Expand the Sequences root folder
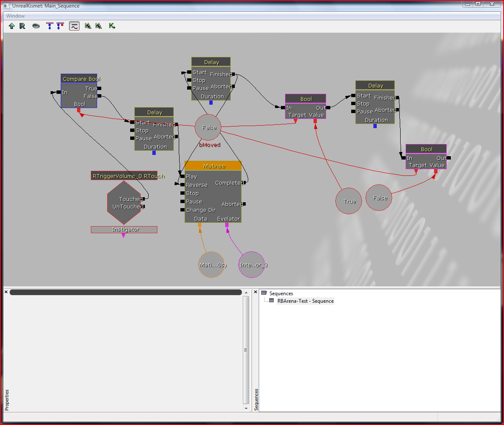 point(264,294)
